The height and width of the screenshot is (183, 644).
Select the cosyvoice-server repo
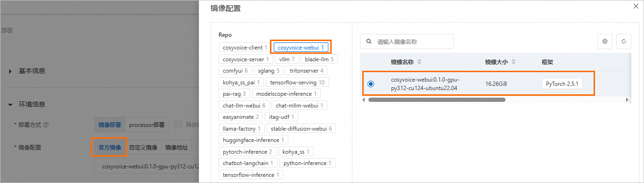click(x=245, y=59)
